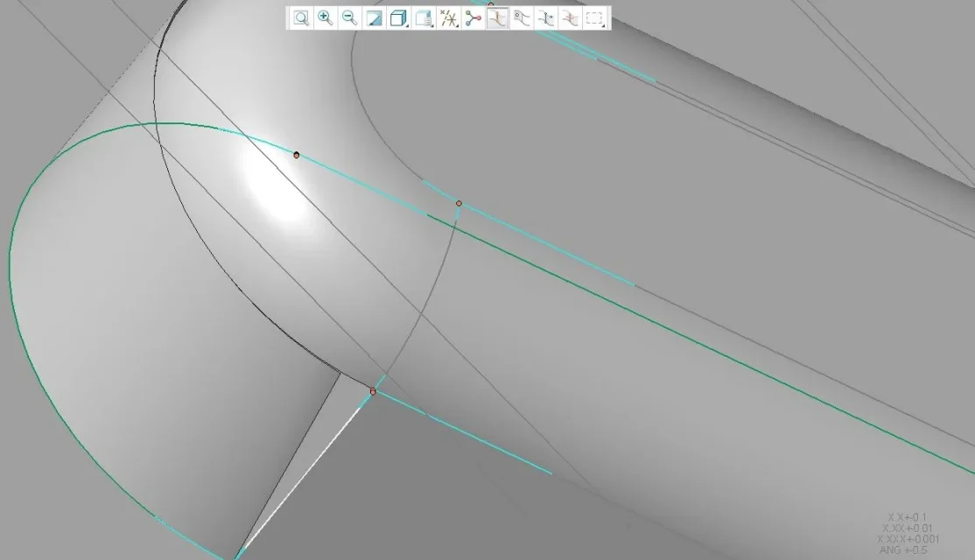Click the 'X.XXX+-0.001' tolerance text
975x560 pixels.
coord(908,539)
